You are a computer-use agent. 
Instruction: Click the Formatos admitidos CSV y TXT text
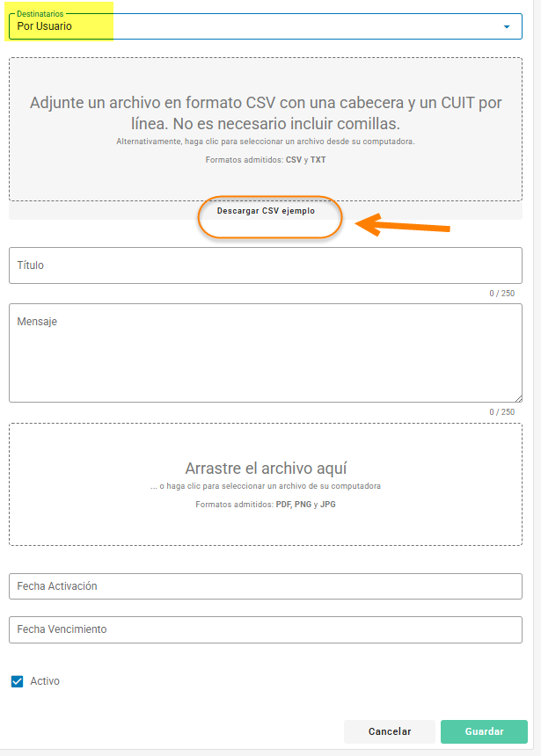[266, 160]
